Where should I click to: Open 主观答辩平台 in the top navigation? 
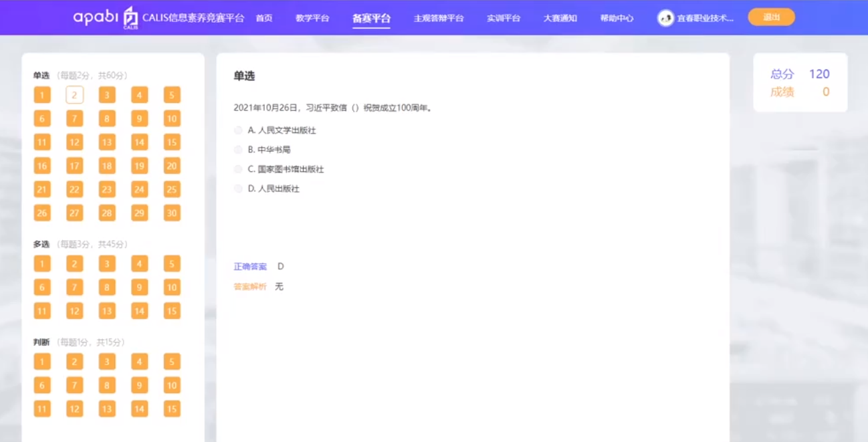click(x=439, y=18)
